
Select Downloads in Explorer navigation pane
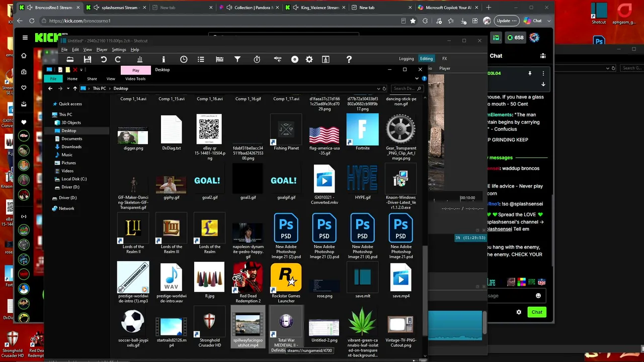pyautogui.click(x=71, y=147)
